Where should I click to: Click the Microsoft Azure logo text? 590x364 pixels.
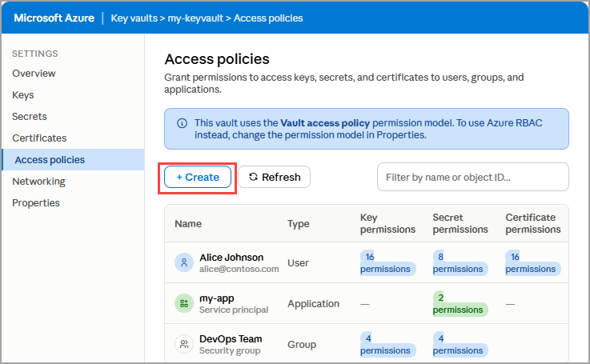point(54,18)
